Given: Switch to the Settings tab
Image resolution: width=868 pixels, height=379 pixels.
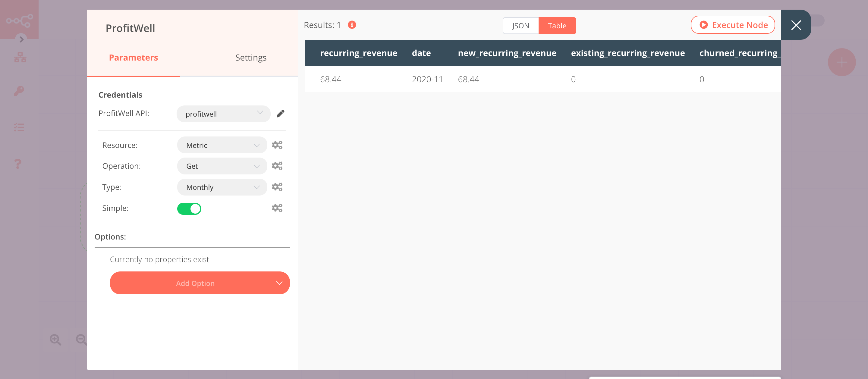Looking at the screenshot, I should tap(251, 57).
